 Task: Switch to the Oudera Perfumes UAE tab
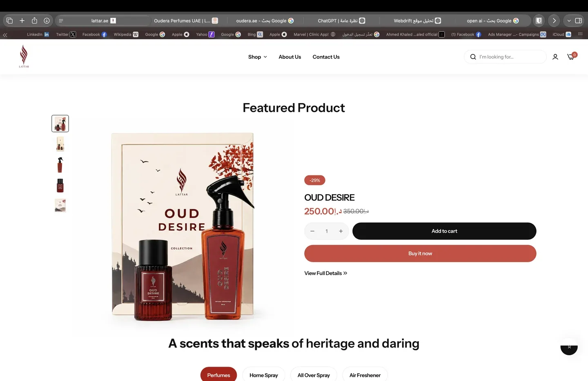(186, 20)
